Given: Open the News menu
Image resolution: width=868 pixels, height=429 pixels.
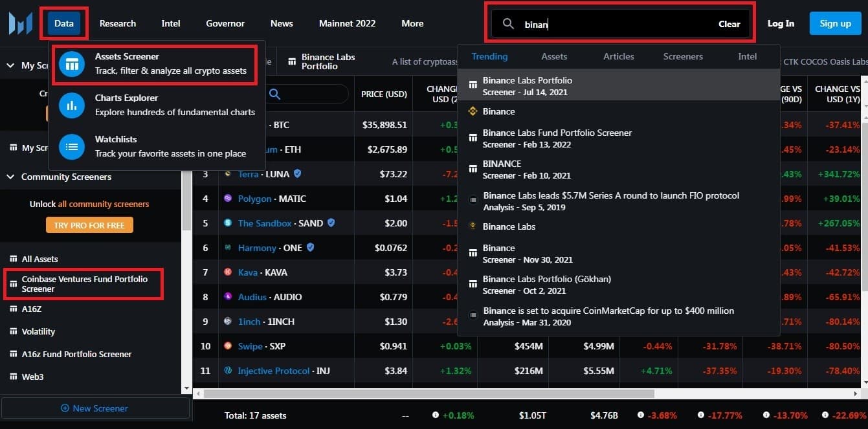Looking at the screenshot, I should pyautogui.click(x=282, y=23).
